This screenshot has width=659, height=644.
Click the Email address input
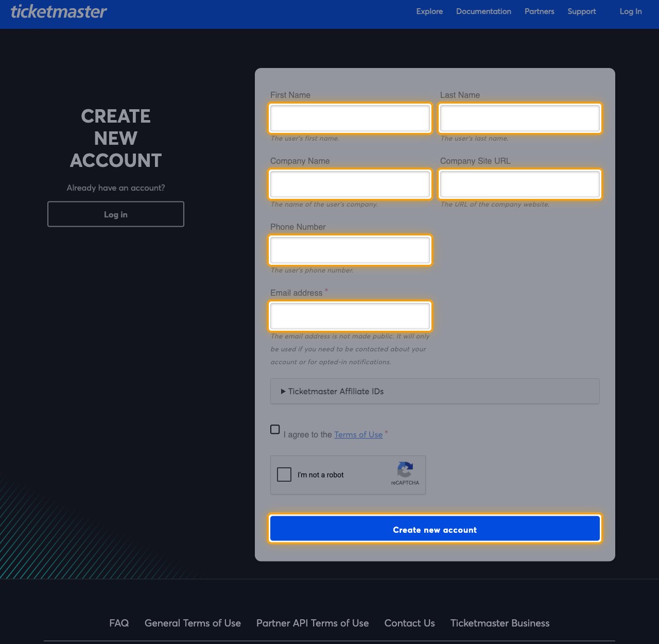click(x=350, y=316)
